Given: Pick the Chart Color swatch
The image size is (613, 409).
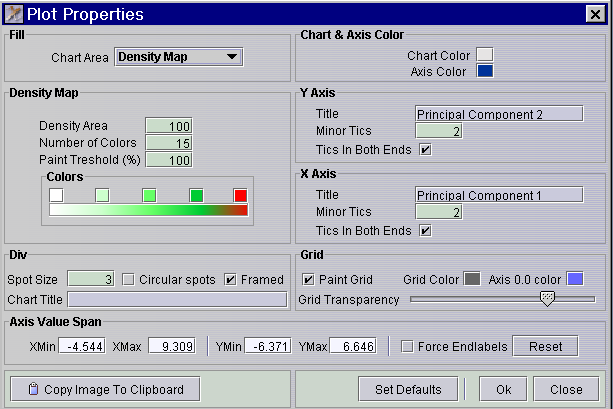Looking at the screenshot, I should (x=485, y=54).
